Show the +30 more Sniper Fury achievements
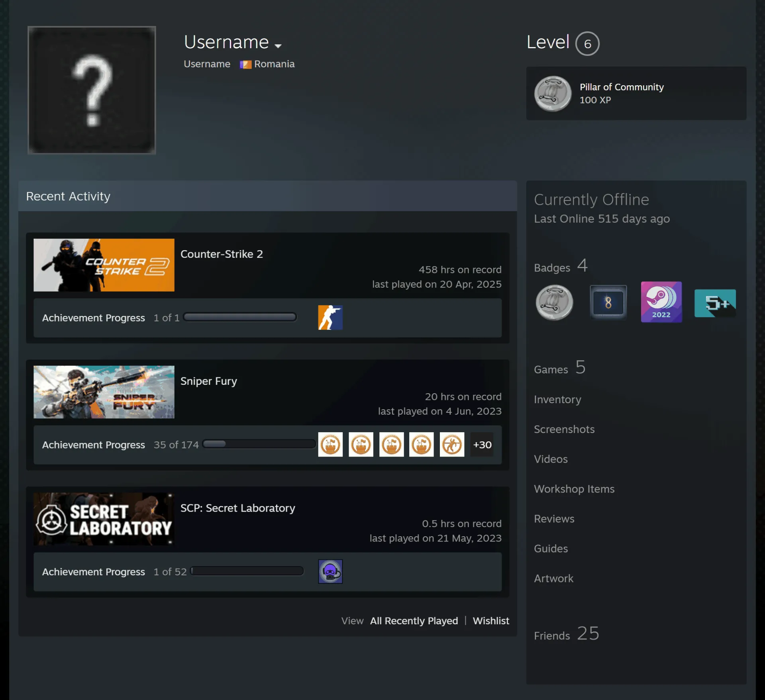Screen dimensions: 765x700 coord(482,445)
